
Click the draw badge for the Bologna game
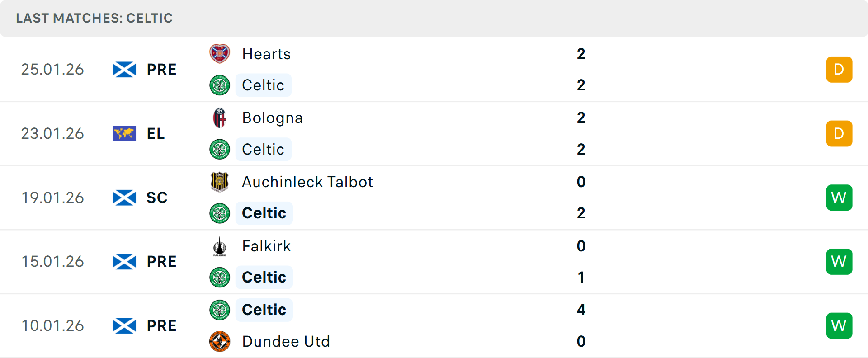click(x=839, y=133)
